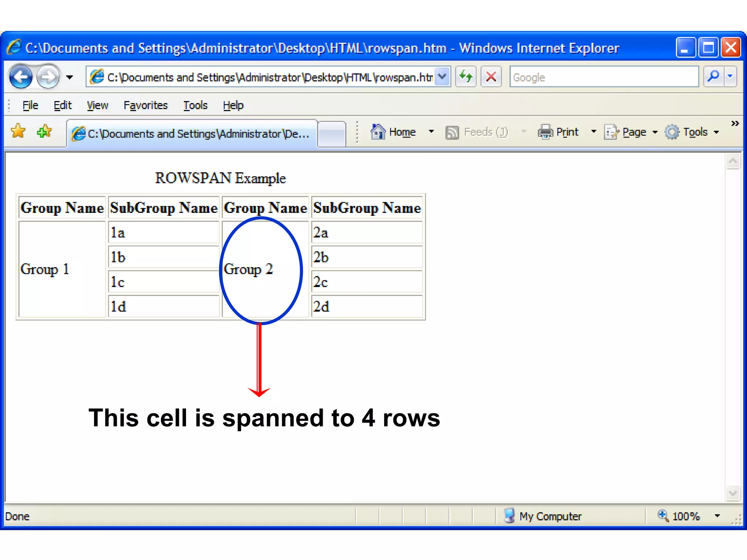Expand the zoom level dropdown arrow
This screenshot has height=560, width=747.
(717, 516)
